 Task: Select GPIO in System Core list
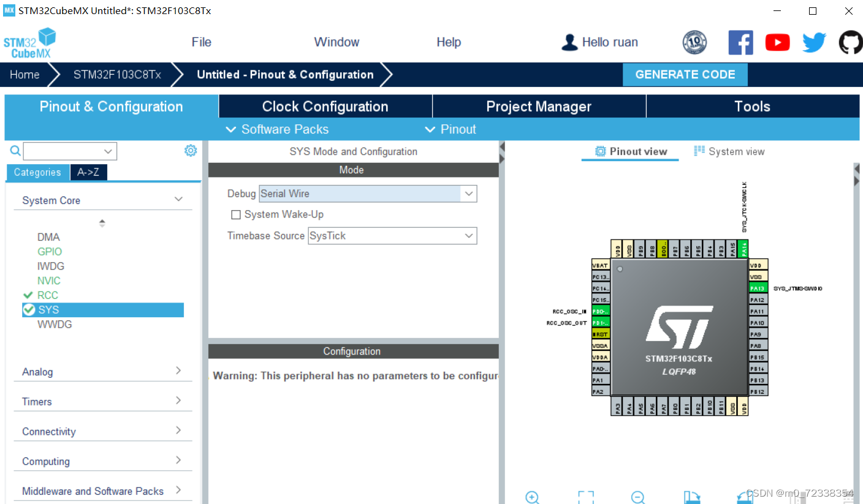(50, 252)
